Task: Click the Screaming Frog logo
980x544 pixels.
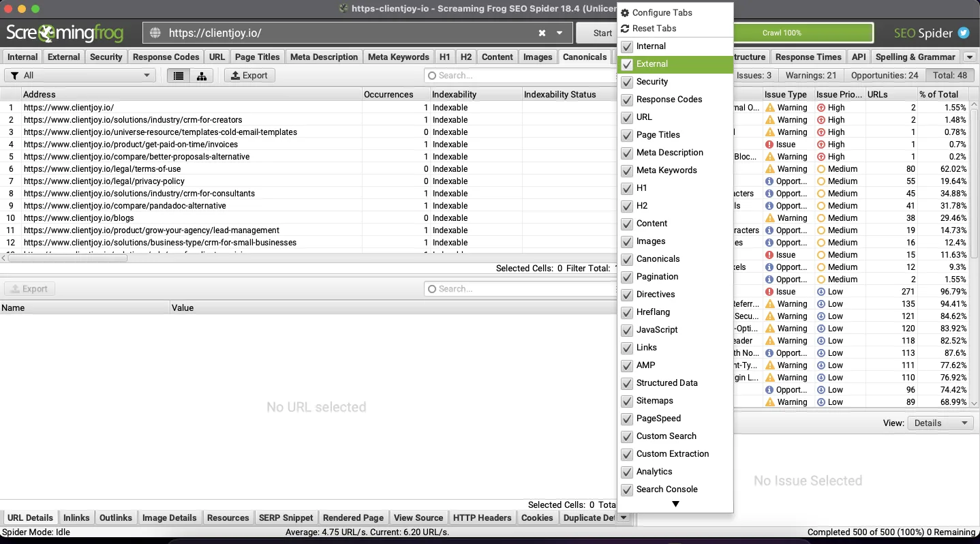Action: [x=65, y=33]
